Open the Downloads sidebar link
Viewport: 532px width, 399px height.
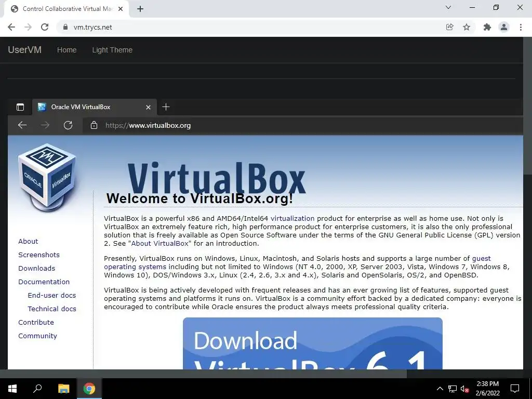[37, 269]
